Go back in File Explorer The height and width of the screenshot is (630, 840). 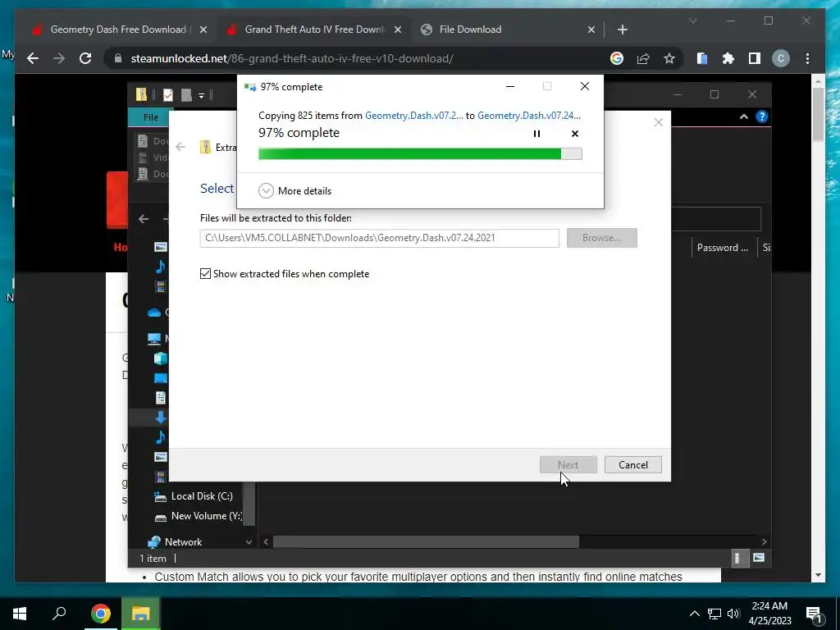coord(144,218)
